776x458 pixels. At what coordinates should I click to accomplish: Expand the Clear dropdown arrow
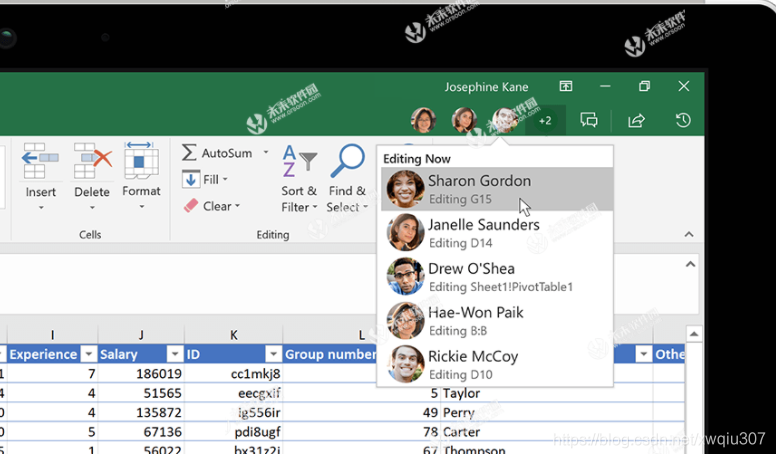click(238, 206)
